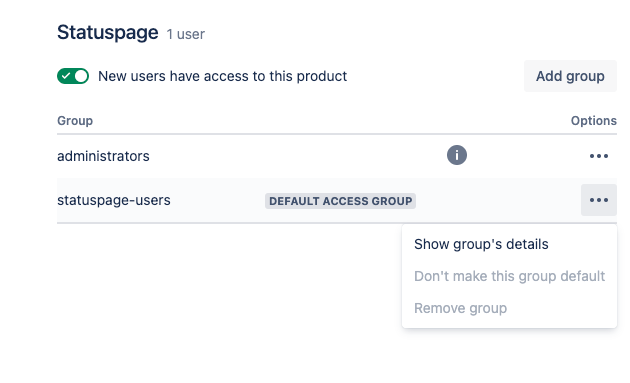Image resolution: width=630 pixels, height=383 pixels.
Task: Click blank space in the statuspage-users row
Action: (498, 200)
